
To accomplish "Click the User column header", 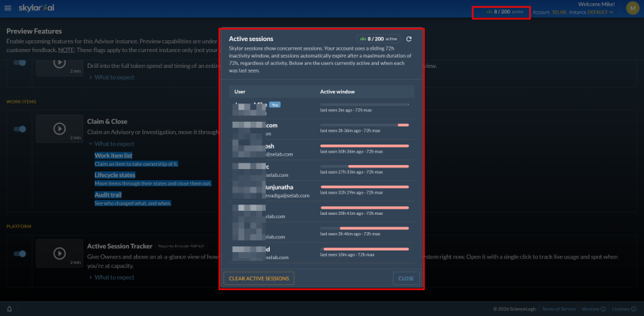I will (240, 92).
